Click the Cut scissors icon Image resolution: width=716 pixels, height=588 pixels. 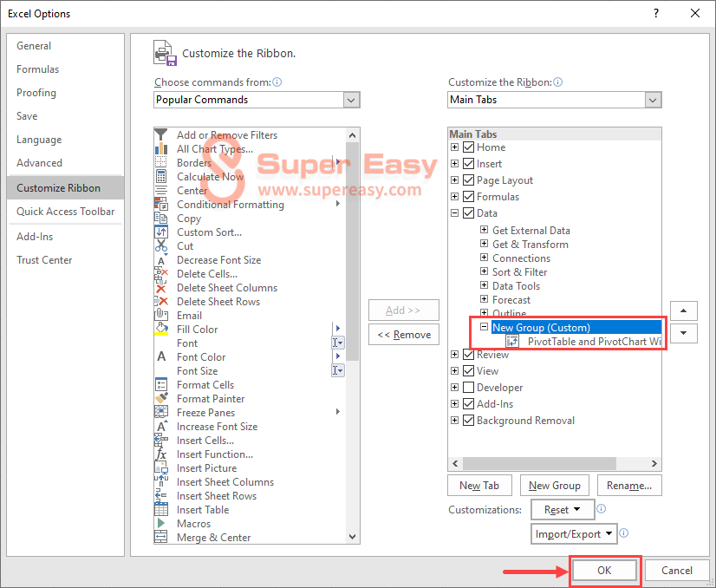160,245
